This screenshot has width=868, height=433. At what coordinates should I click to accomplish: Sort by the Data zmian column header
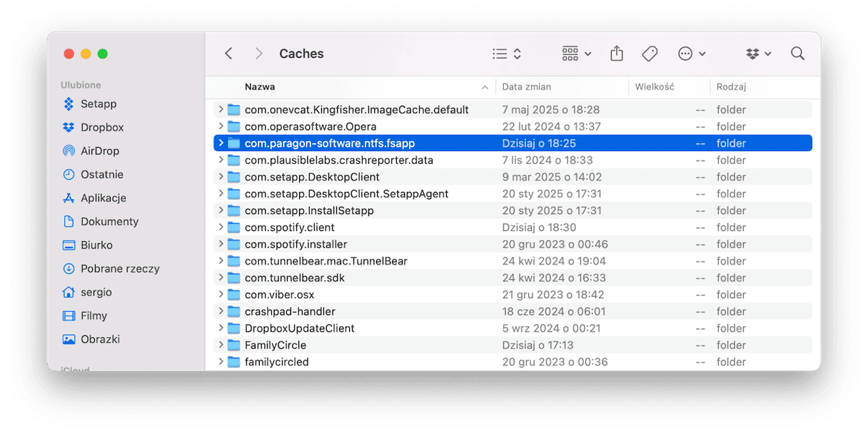pyautogui.click(x=527, y=87)
